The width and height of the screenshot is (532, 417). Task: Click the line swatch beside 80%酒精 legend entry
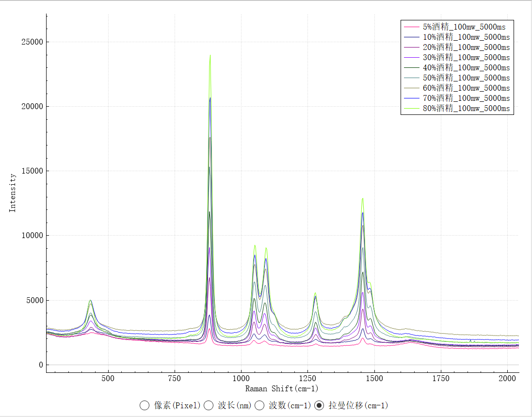(x=411, y=108)
